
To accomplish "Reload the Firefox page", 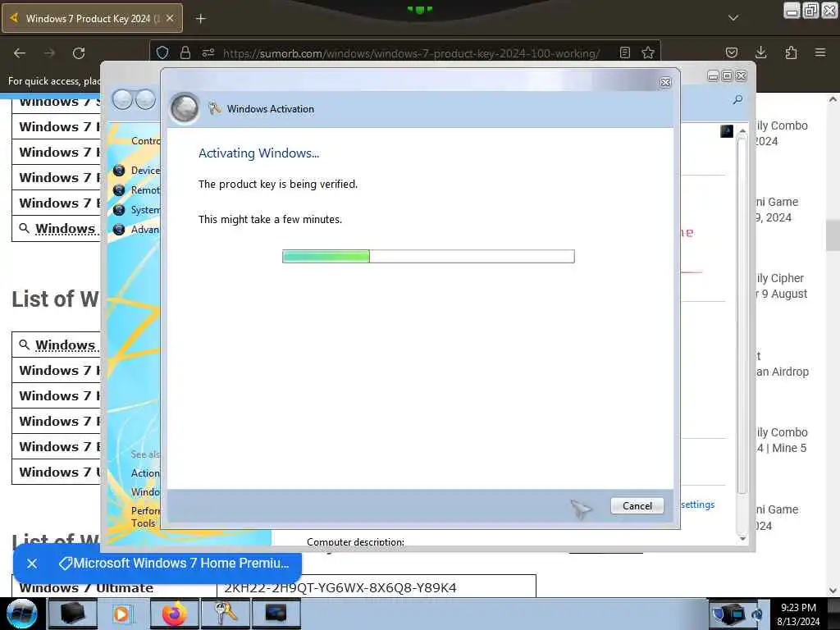I will pos(79,53).
